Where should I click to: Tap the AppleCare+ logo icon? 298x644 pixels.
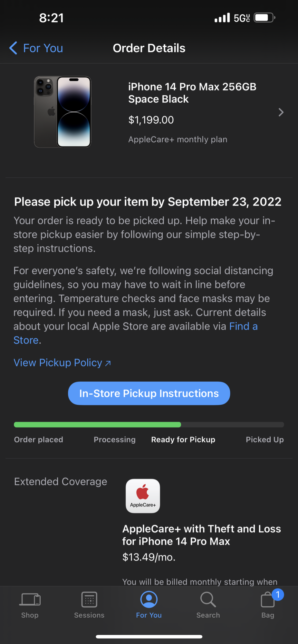[x=143, y=496]
